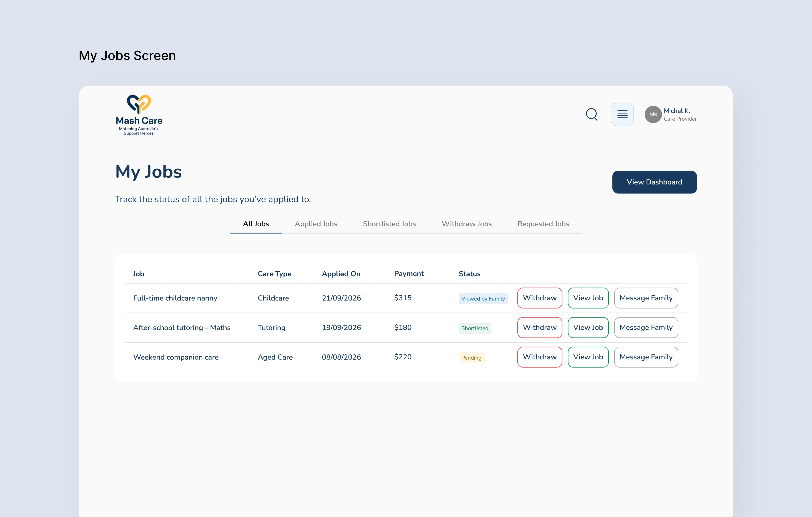This screenshot has width=812, height=517.
Task: Click the Job column header
Action: pos(138,274)
